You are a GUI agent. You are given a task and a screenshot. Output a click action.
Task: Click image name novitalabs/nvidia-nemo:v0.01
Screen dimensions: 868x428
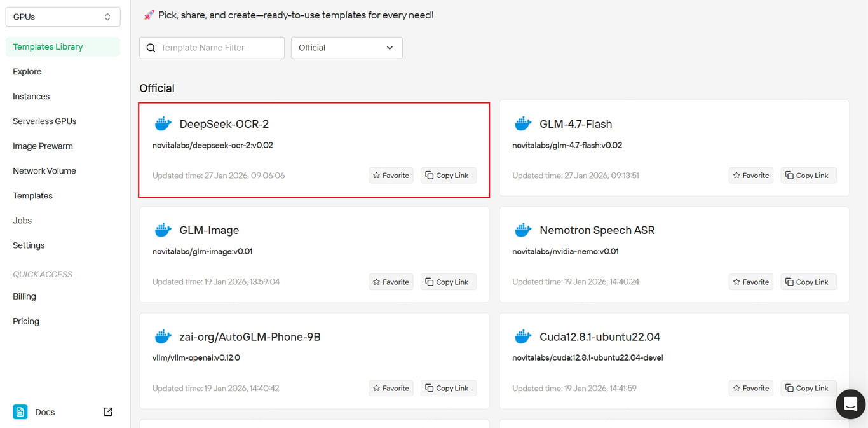pos(566,251)
